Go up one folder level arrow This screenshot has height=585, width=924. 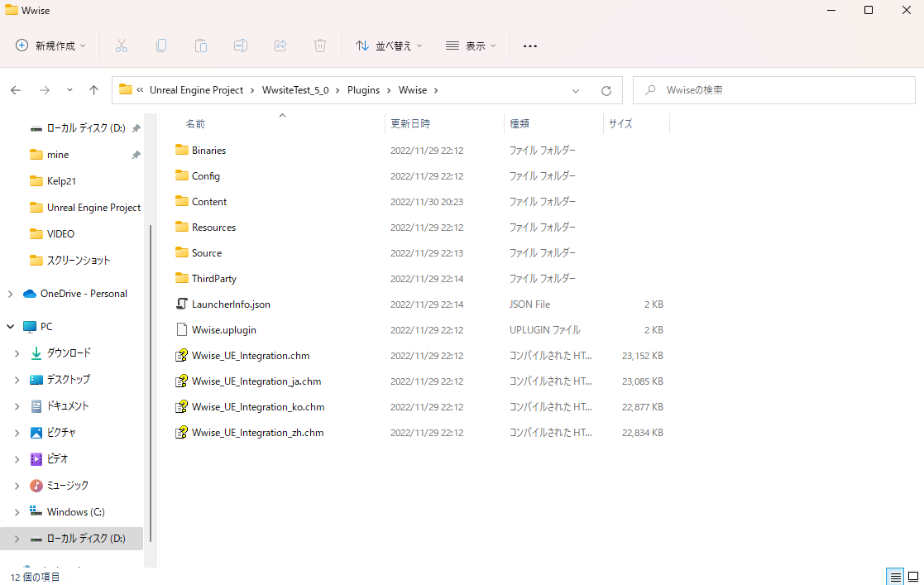pyautogui.click(x=93, y=90)
